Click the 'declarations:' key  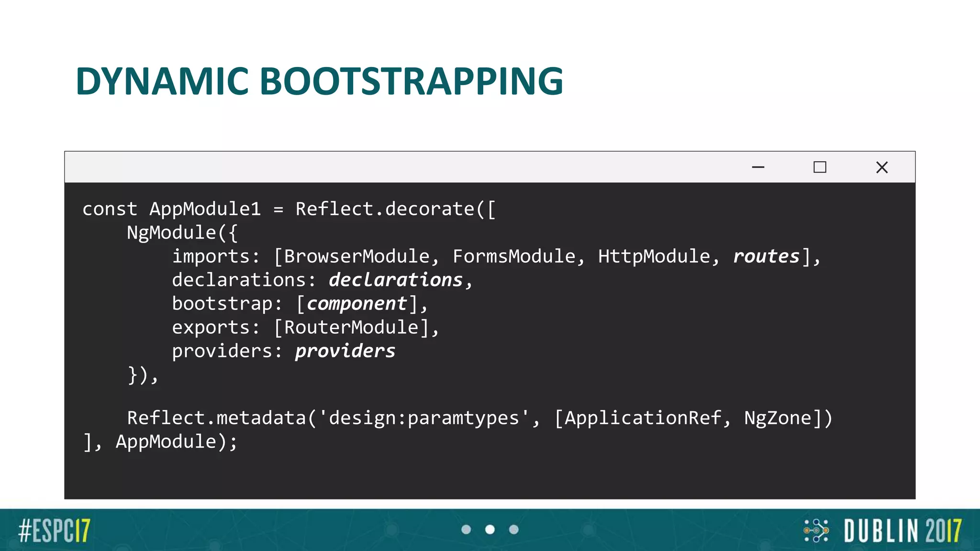pyautogui.click(x=244, y=280)
